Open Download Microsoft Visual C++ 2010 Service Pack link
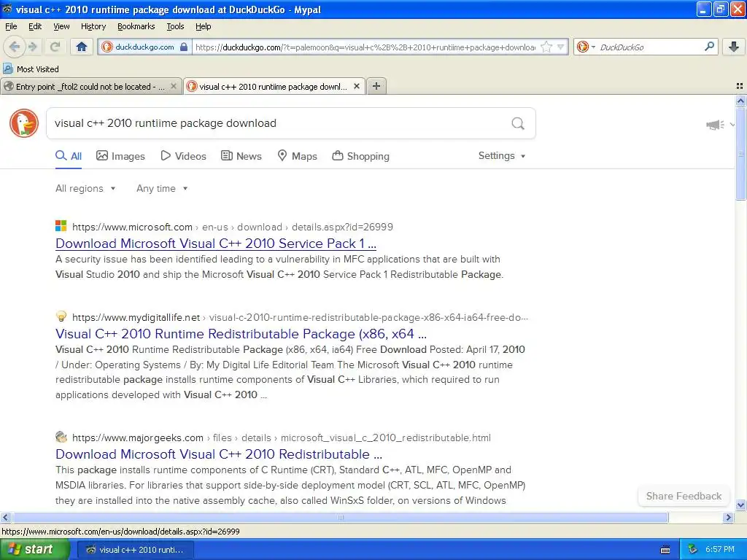 tap(216, 244)
